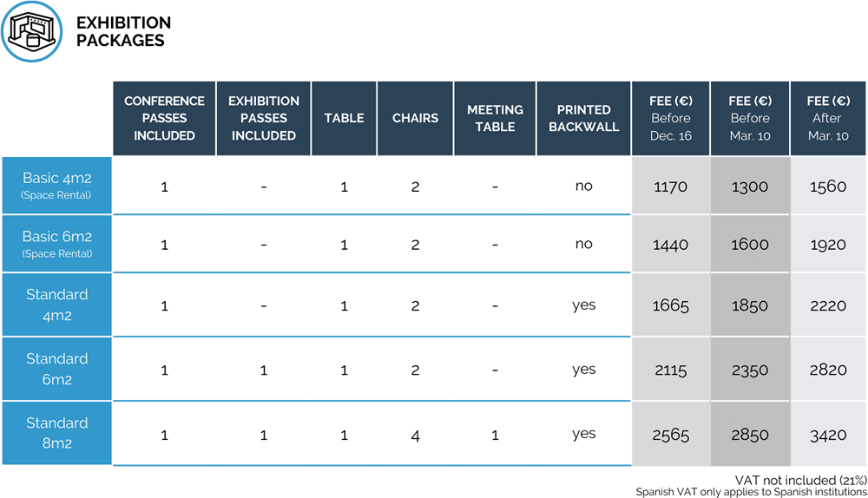The height and width of the screenshot is (498, 868).
Task: Click the chairs value 4 cell
Action: pos(415,435)
